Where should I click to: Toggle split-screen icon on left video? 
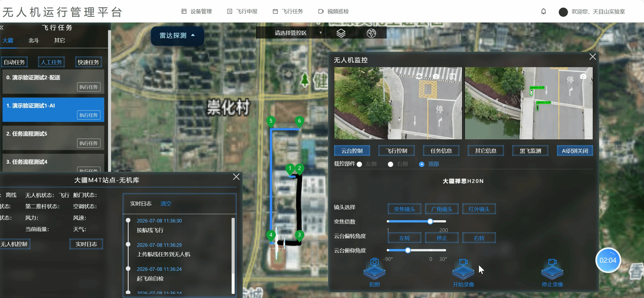[452, 76]
